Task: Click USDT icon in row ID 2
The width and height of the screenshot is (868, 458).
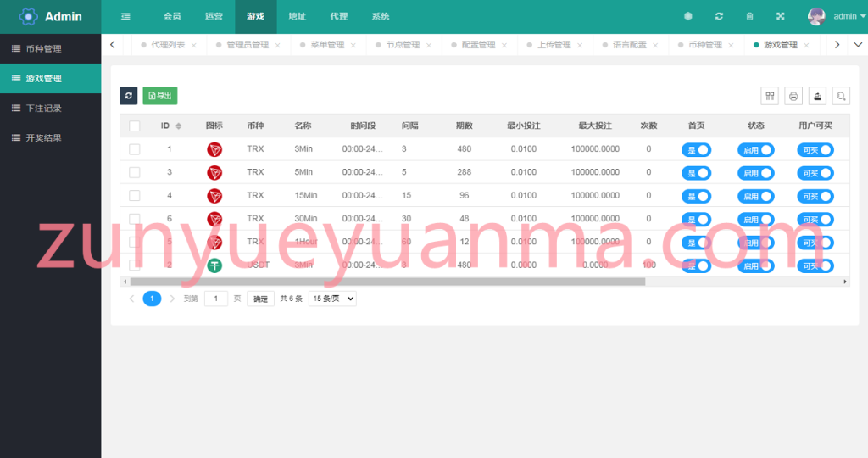Action: pyautogui.click(x=214, y=265)
